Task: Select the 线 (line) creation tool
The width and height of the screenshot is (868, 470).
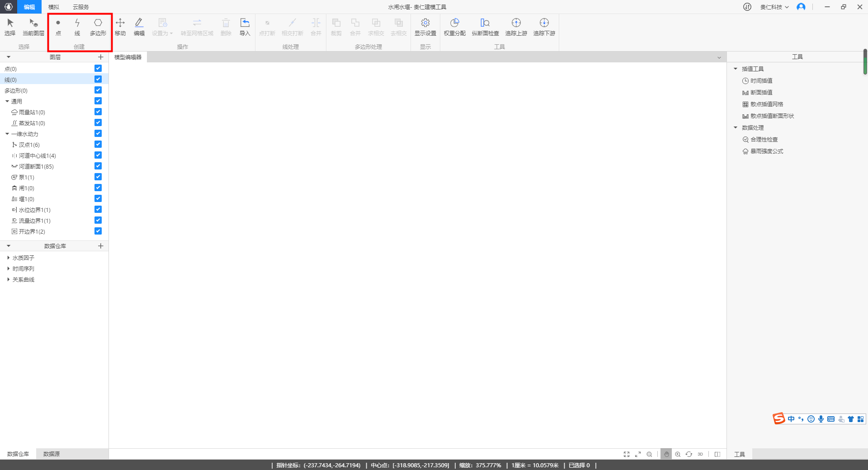Action: click(x=77, y=27)
